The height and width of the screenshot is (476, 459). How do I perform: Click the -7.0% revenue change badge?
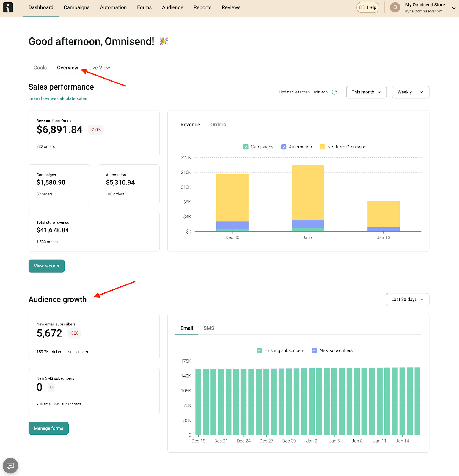click(x=96, y=130)
